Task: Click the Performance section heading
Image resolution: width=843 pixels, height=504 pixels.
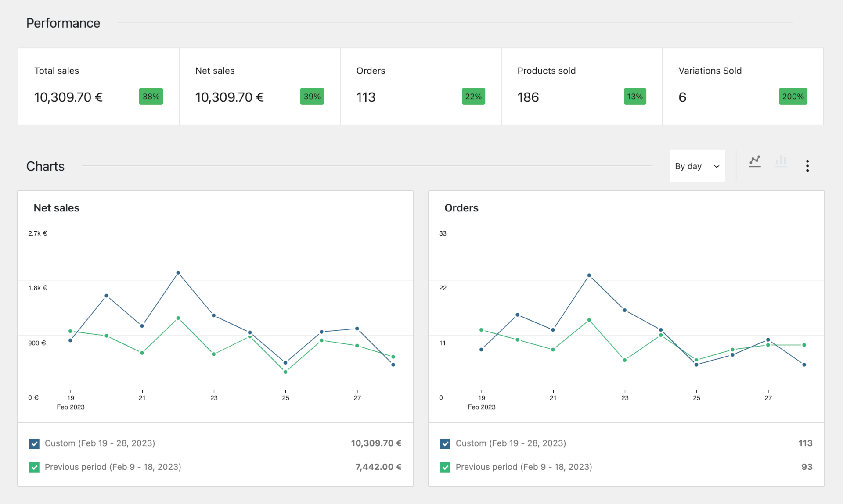Action: click(x=63, y=23)
